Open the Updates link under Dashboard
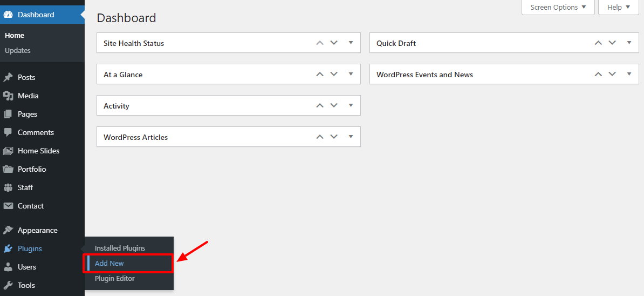 [x=18, y=51]
